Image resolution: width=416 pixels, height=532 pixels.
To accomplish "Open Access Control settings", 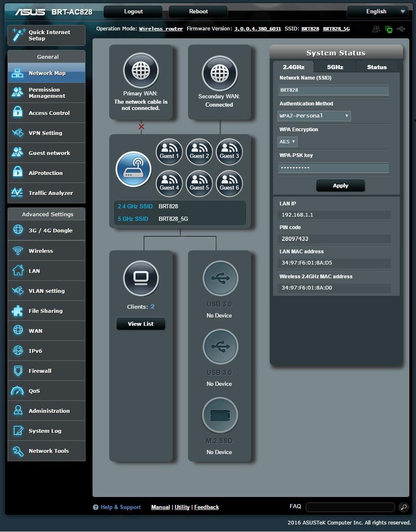I will click(x=46, y=113).
